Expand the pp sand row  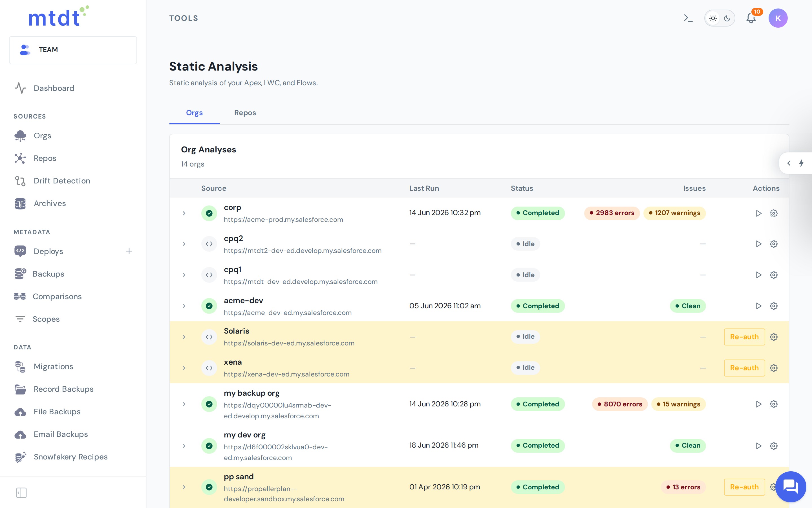[184, 487]
